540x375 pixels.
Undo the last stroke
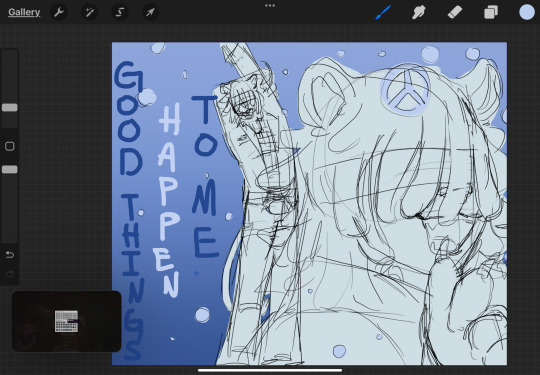[10, 254]
